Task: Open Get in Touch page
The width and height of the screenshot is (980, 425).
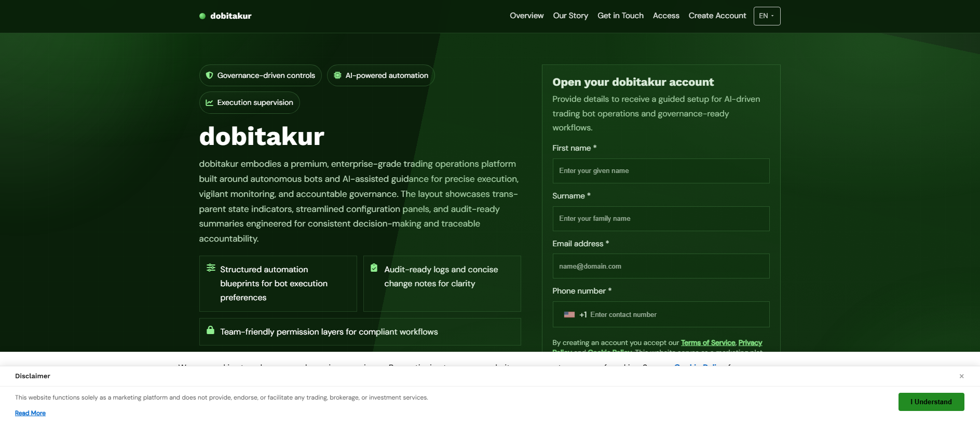Action: [620, 16]
